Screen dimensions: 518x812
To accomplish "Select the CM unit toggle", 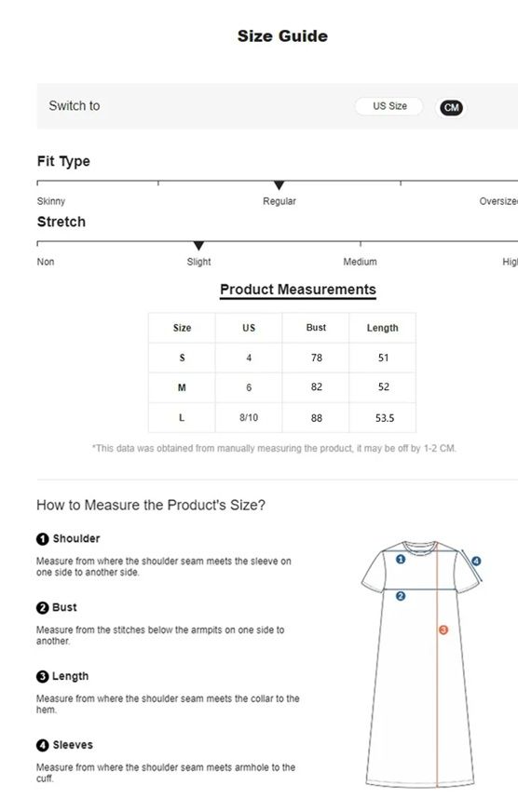I will [451, 108].
